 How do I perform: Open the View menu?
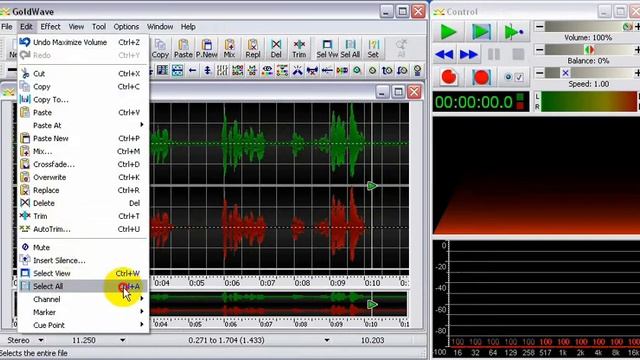(76, 27)
